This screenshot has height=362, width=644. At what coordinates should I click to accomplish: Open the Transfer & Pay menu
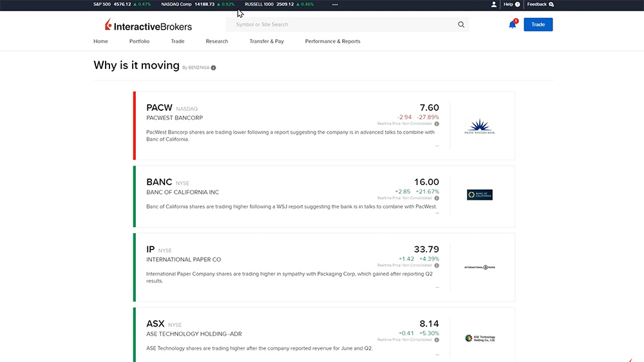(x=267, y=41)
